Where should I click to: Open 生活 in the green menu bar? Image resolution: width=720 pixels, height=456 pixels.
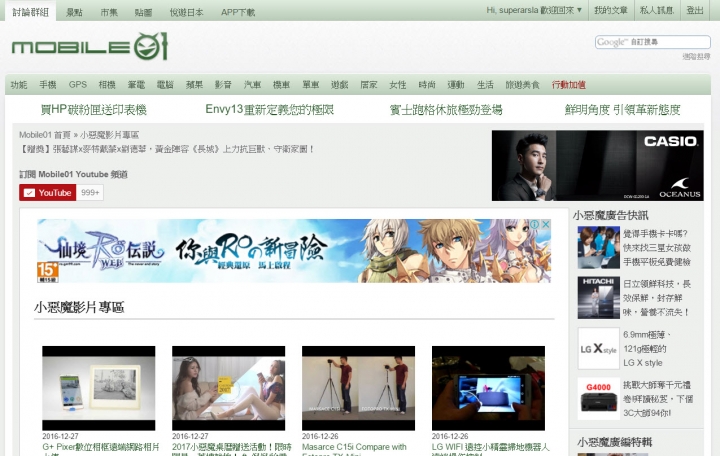click(x=485, y=84)
